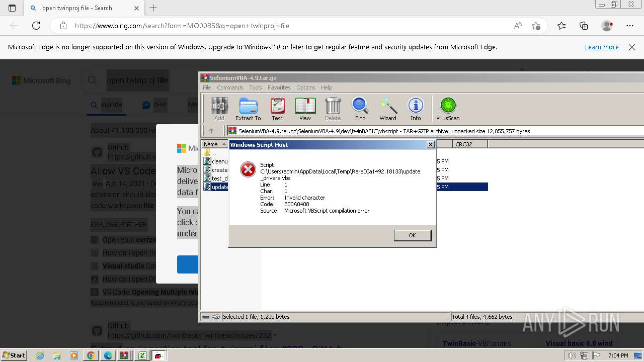The width and height of the screenshot is (644, 362).
Task: Close the 'open twinproj file' tab
Action: coord(137,8)
